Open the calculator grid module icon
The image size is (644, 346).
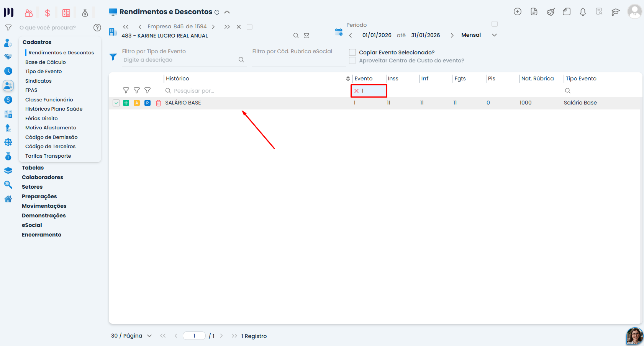coord(66,13)
